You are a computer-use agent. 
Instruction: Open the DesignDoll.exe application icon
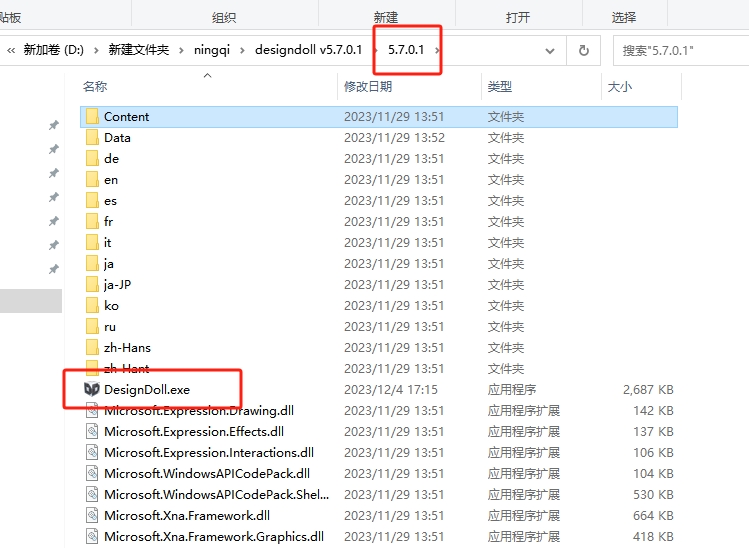(92, 389)
